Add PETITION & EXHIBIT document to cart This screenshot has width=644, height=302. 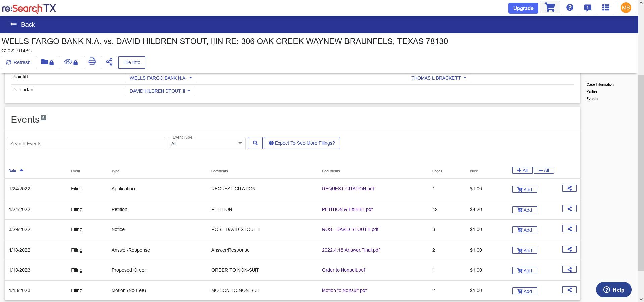point(525,210)
